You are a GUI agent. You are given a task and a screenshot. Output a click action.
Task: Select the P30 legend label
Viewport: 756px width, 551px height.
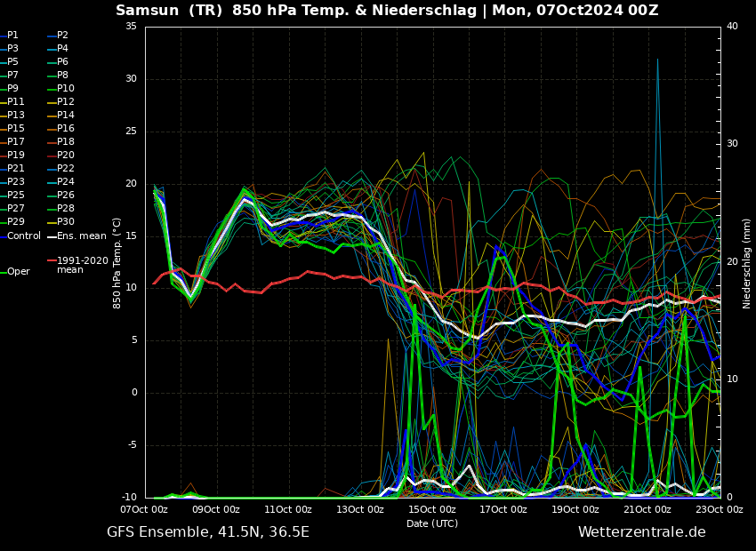[x=66, y=221]
